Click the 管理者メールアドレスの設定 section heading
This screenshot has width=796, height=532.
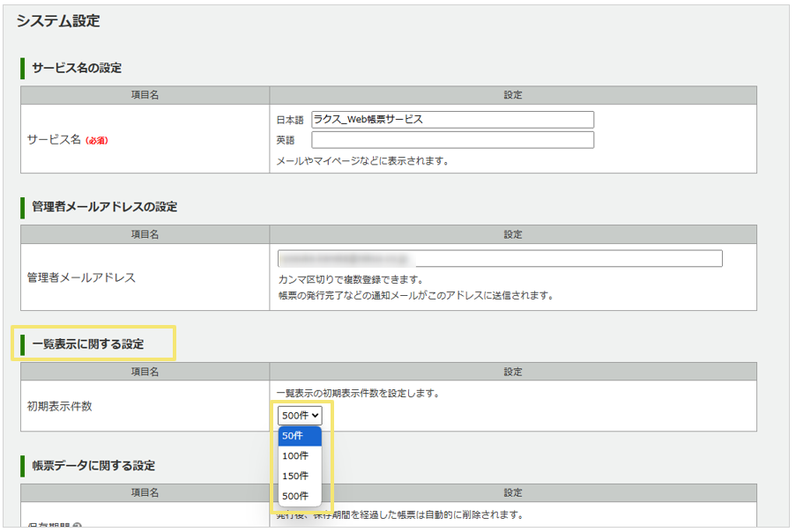[x=104, y=207]
